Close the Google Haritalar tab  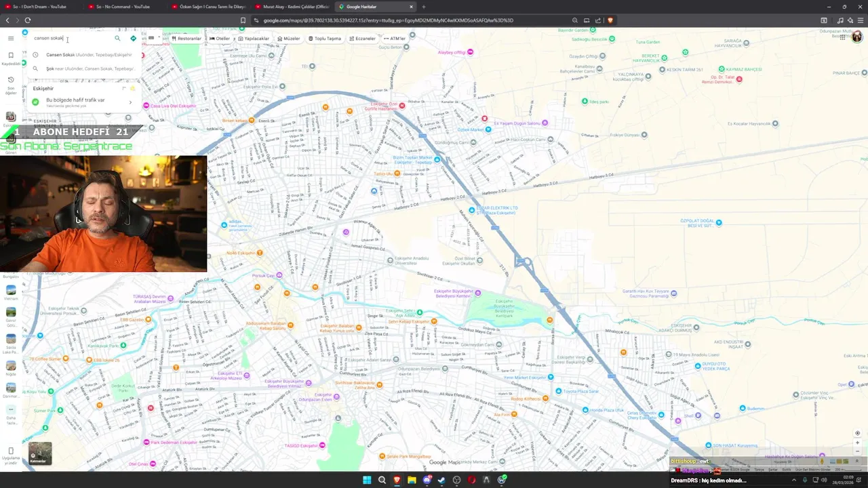(411, 7)
